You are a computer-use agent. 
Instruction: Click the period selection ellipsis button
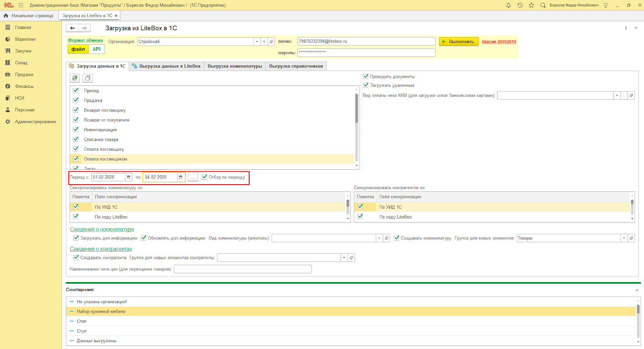coord(193,177)
